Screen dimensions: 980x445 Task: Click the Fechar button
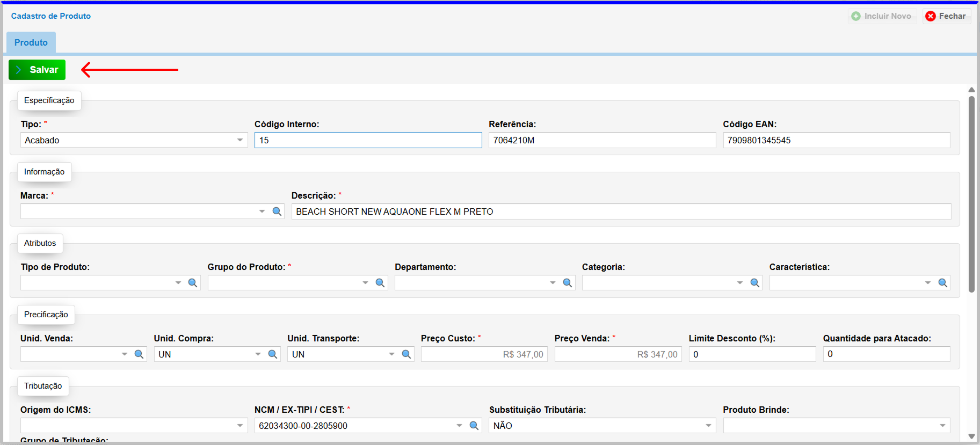pyautogui.click(x=946, y=16)
